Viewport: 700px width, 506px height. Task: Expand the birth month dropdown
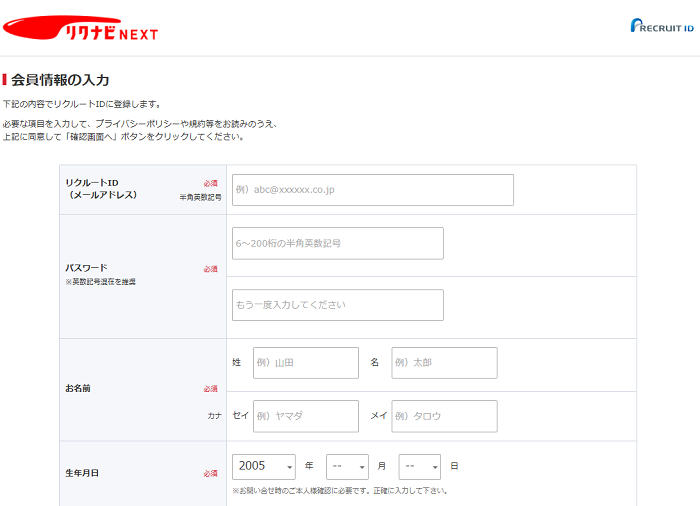click(x=347, y=467)
